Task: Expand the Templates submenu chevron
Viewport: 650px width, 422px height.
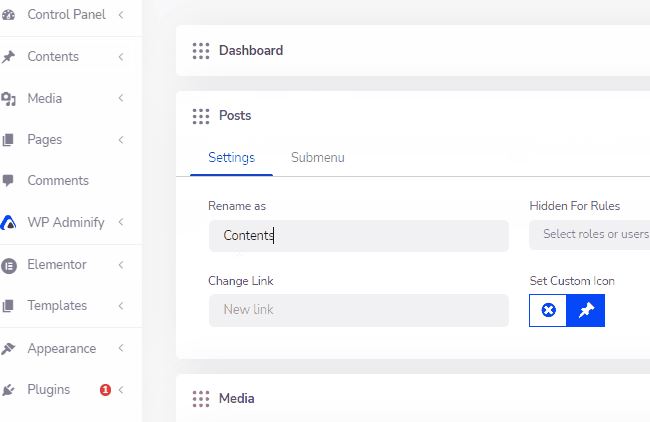Action: [121, 306]
